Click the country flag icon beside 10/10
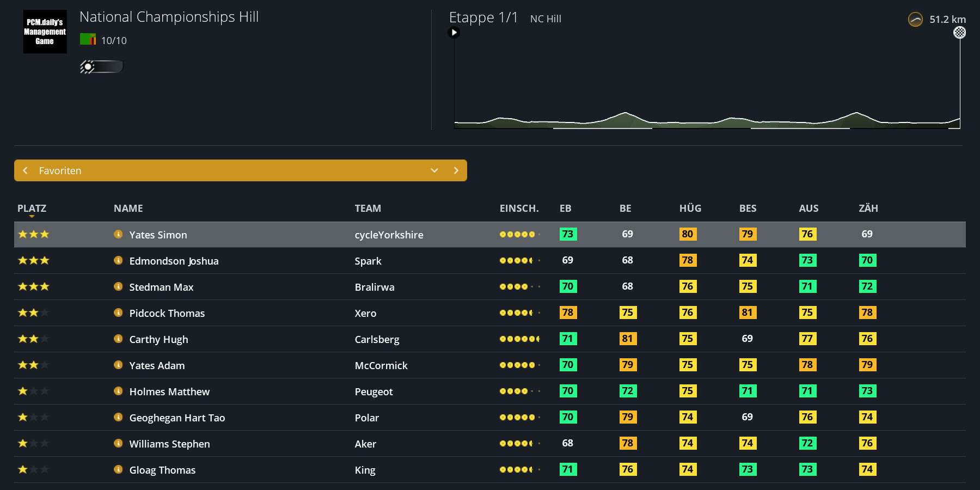Image resolution: width=980 pixels, height=490 pixels. click(88, 40)
